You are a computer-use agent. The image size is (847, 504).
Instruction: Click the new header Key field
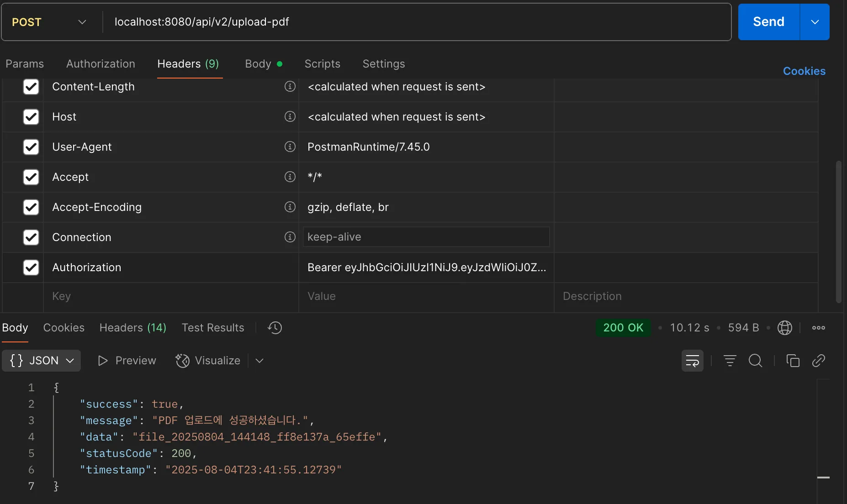click(171, 296)
